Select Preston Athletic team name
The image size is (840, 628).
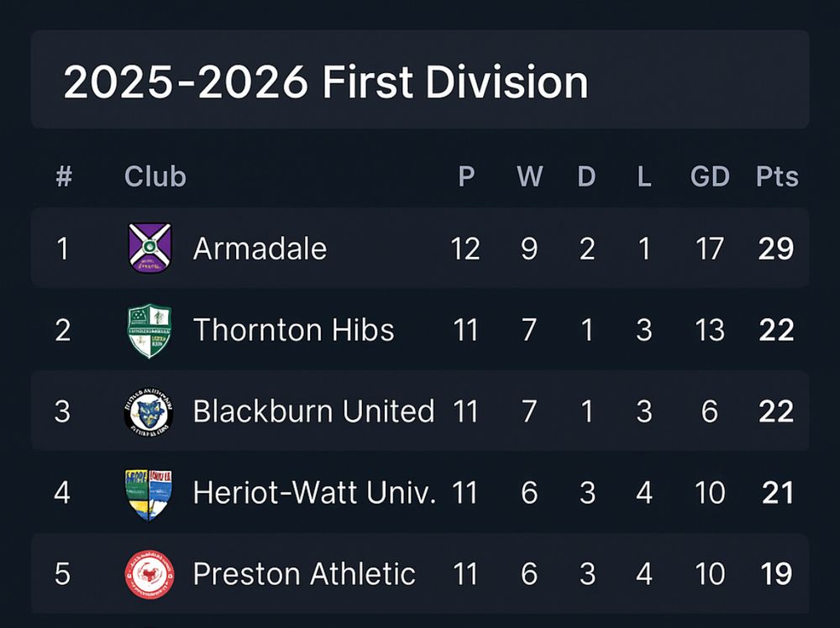tap(304, 574)
